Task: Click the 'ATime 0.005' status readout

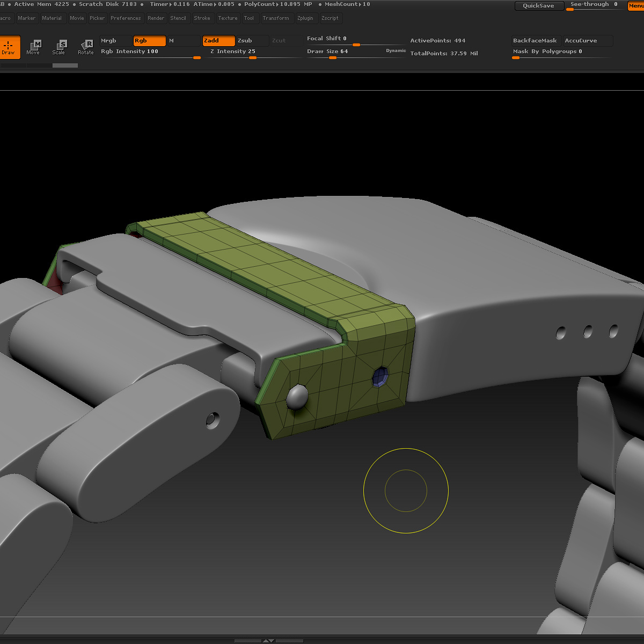Action: 214,4
